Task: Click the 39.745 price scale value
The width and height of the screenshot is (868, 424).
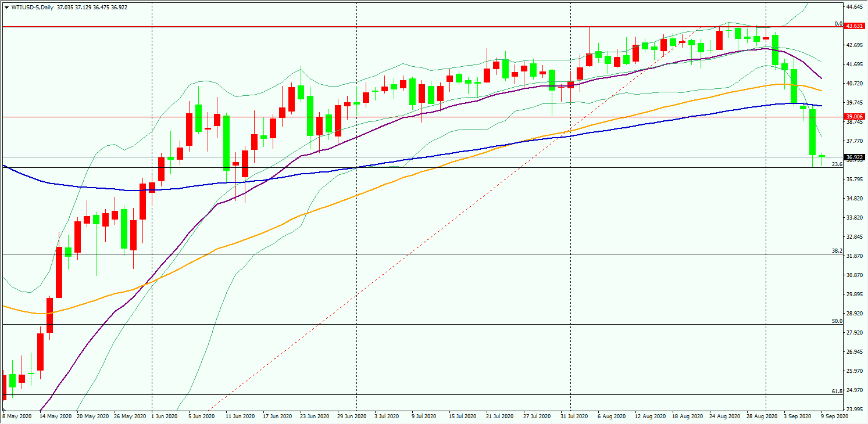Action: click(855, 103)
